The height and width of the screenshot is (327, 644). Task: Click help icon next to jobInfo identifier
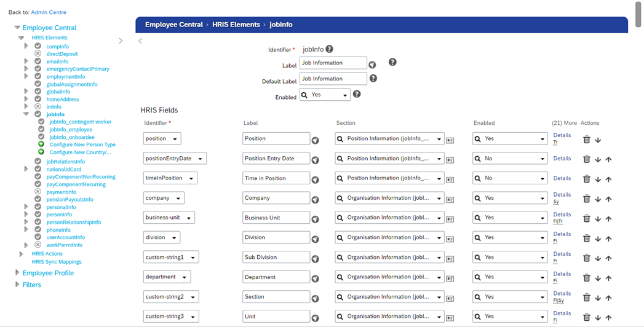tap(330, 49)
